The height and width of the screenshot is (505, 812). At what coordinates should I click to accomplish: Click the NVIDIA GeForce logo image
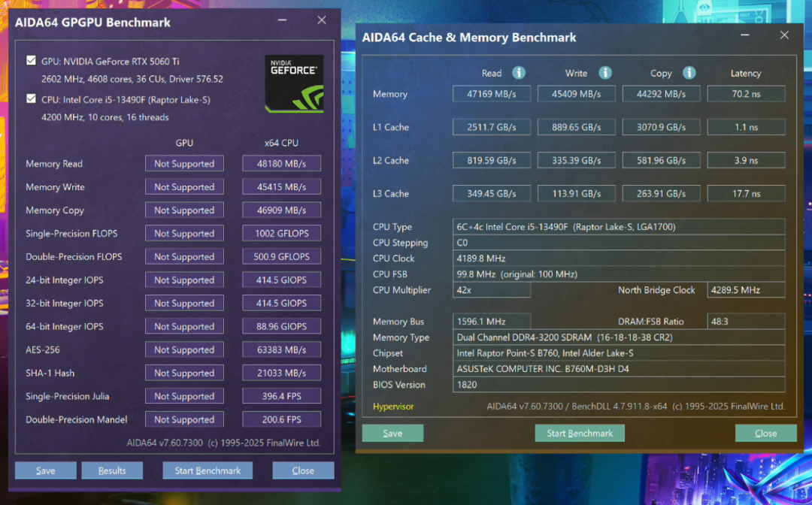(294, 84)
